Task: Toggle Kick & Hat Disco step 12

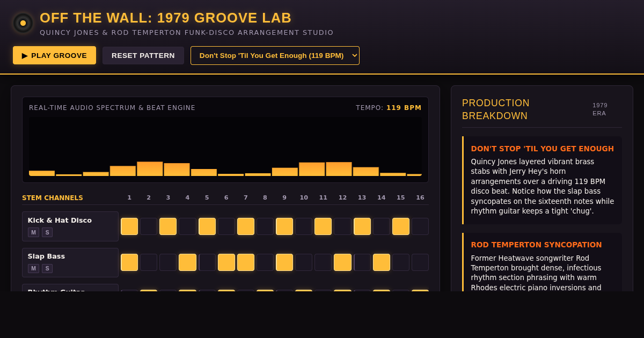Action: (342, 226)
